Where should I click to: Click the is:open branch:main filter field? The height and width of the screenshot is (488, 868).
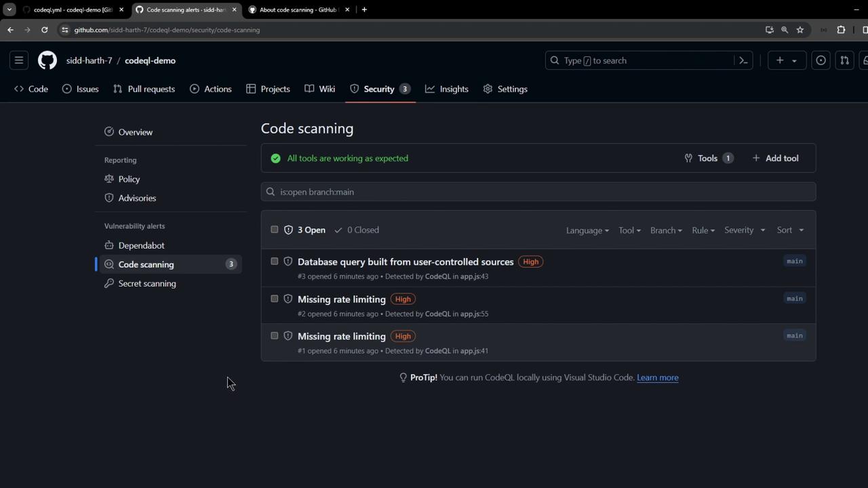point(538,192)
